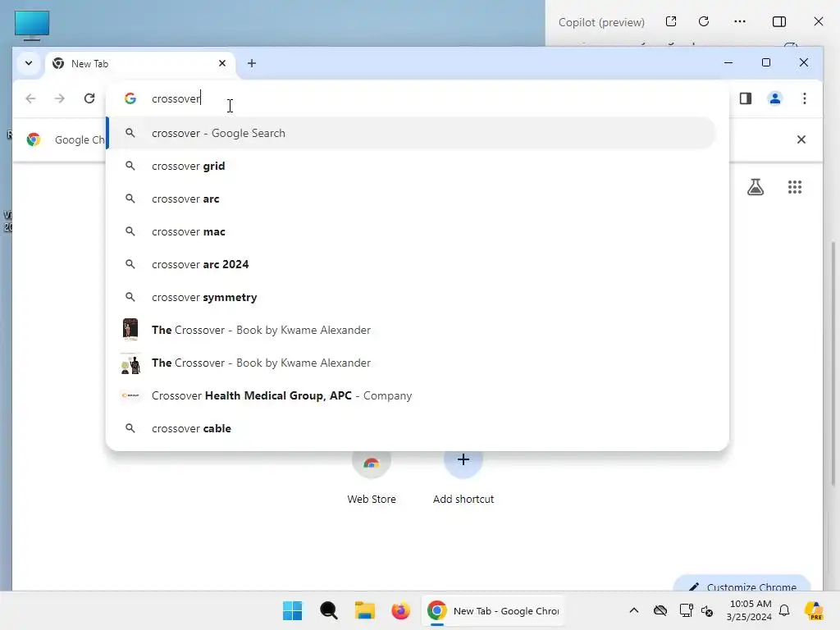Select the New Tab tab

139,64
